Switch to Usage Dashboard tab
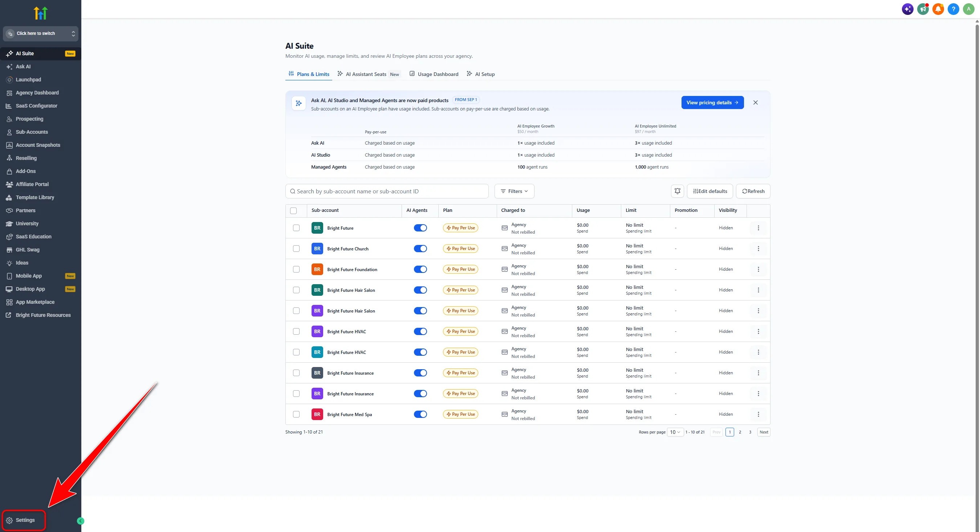This screenshot has width=980, height=532. coord(434,74)
